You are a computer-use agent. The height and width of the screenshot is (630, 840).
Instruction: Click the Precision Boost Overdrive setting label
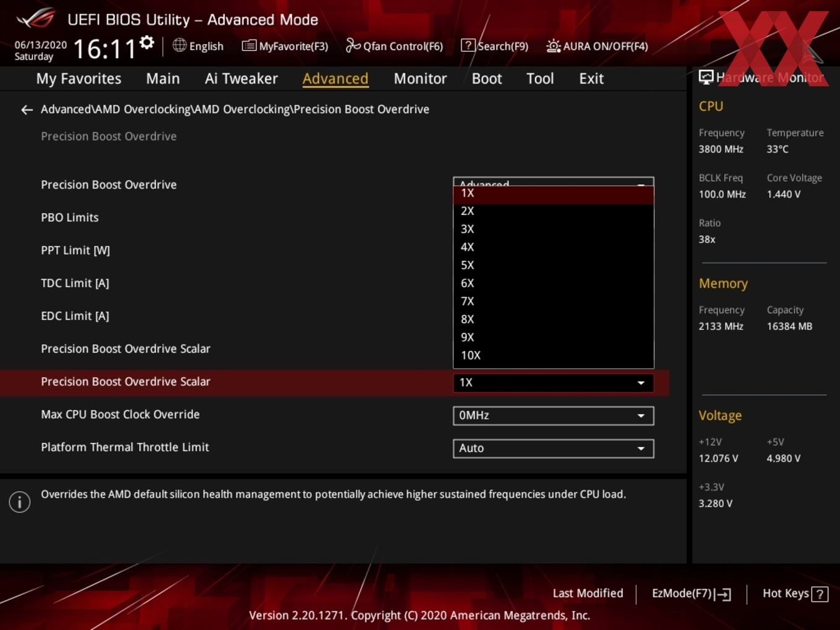coord(109,185)
